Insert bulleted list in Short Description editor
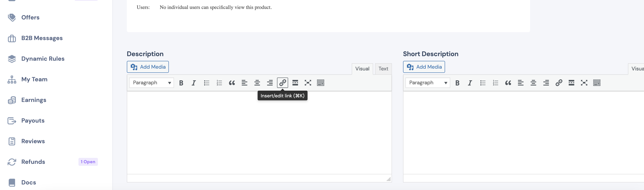 (483, 83)
